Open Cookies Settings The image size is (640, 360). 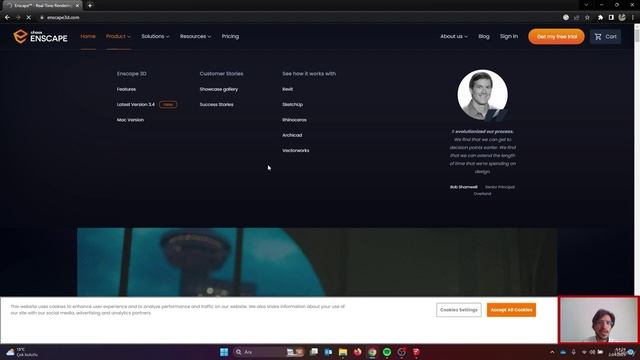458,310
